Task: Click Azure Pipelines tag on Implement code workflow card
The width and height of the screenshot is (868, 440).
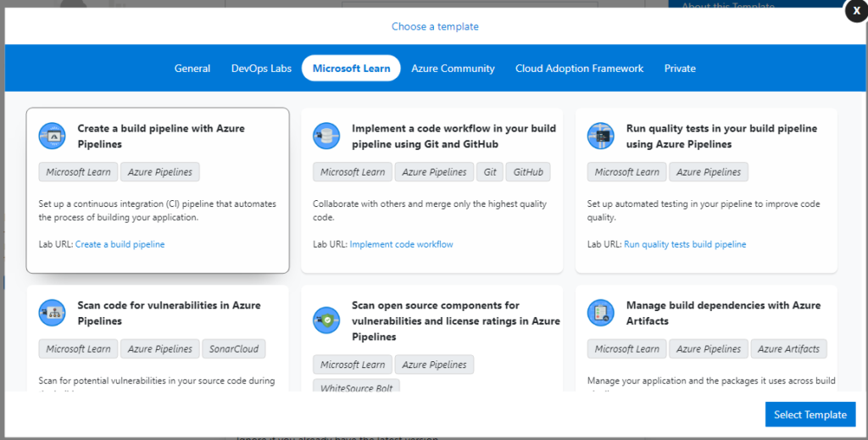Action: coord(434,172)
